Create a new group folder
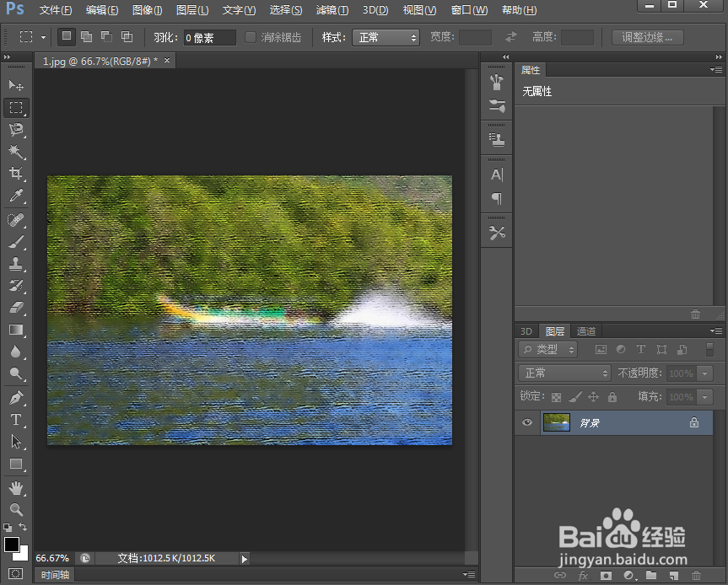Viewport: 728px width, 585px height. (x=651, y=575)
